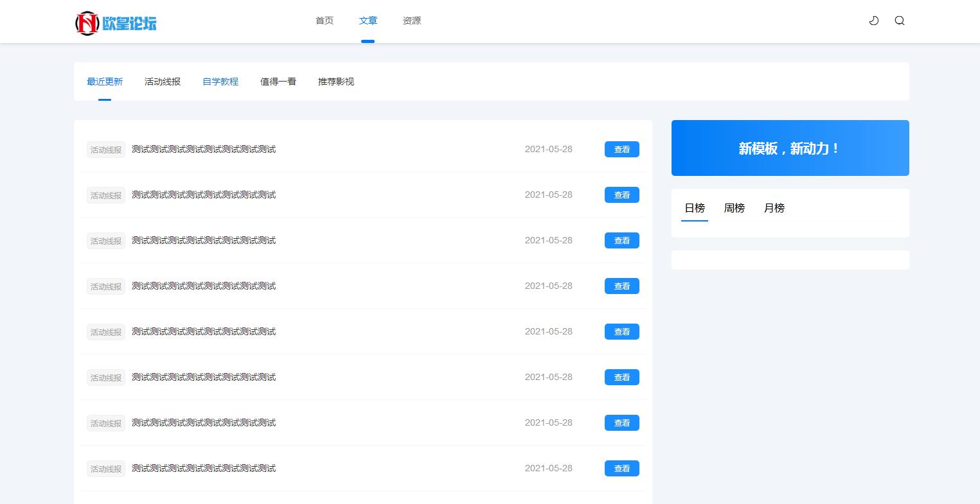Click the 活动线报 tag on the third article

(x=106, y=241)
